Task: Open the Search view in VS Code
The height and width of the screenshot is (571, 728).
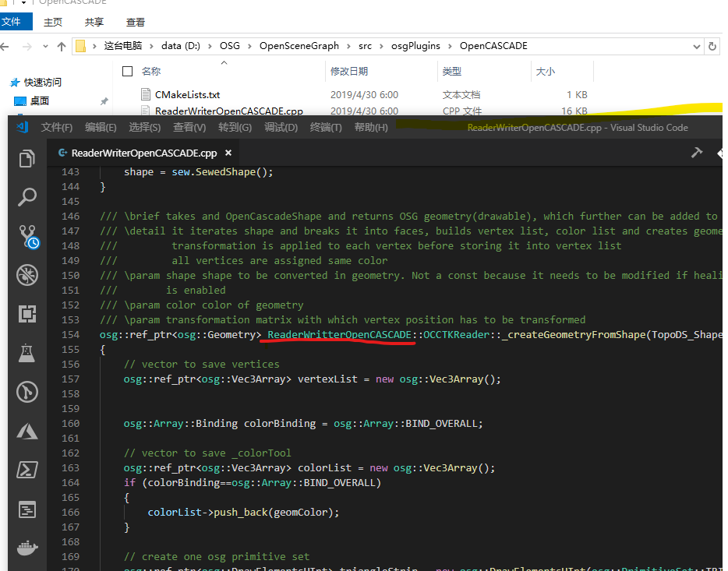Action: (27, 197)
